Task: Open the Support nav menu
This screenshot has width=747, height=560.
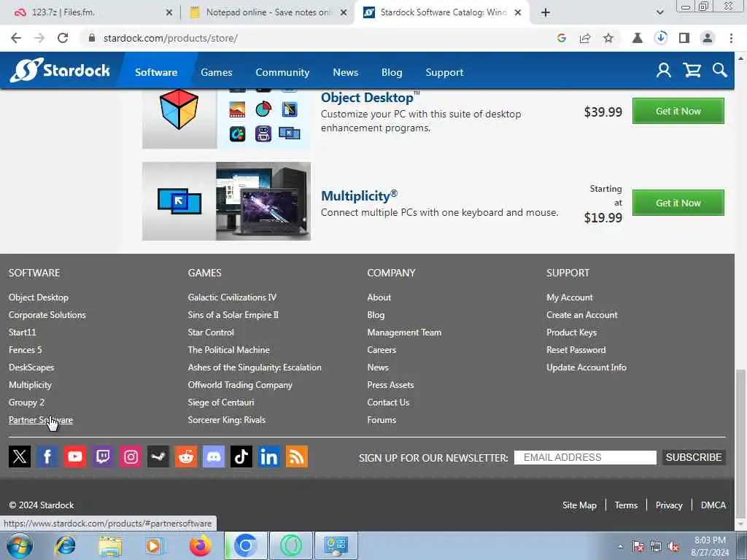Action: [x=444, y=72]
